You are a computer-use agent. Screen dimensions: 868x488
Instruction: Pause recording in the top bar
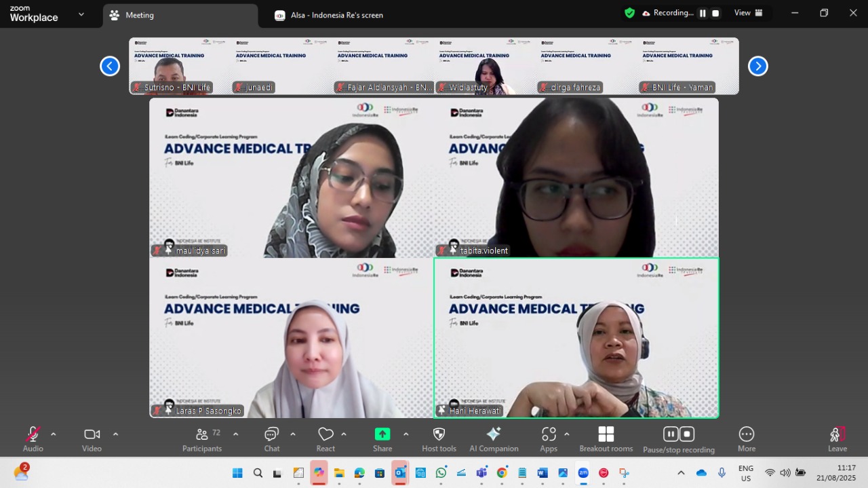tap(703, 13)
